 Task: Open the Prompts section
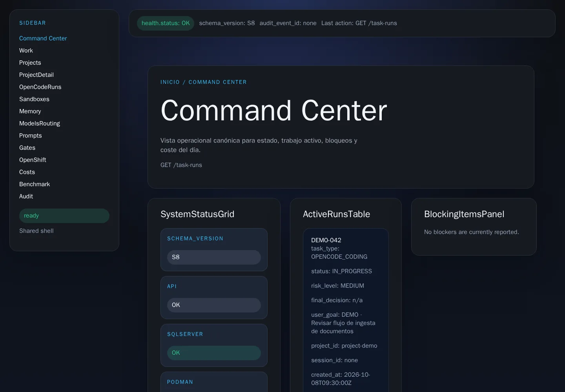tap(30, 136)
